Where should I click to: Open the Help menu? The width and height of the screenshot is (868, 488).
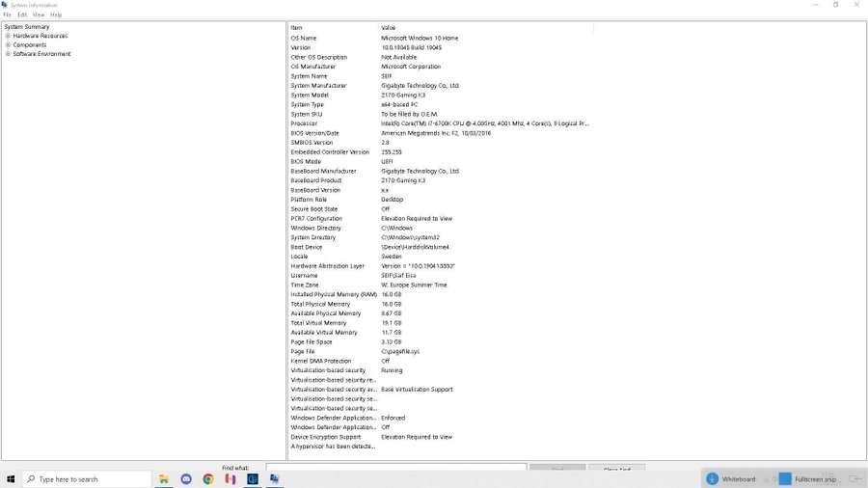(x=56, y=14)
